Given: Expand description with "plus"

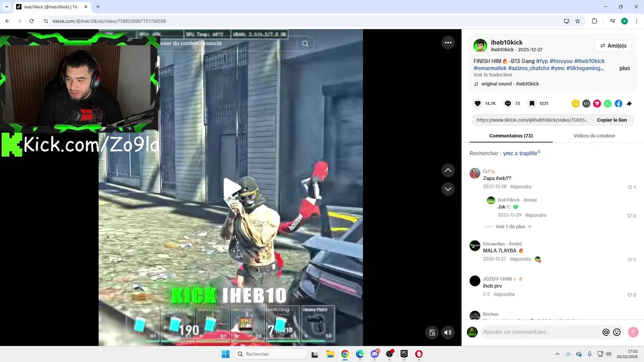Looking at the screenshot, I should pyautogui.click(x=624, y=68).
